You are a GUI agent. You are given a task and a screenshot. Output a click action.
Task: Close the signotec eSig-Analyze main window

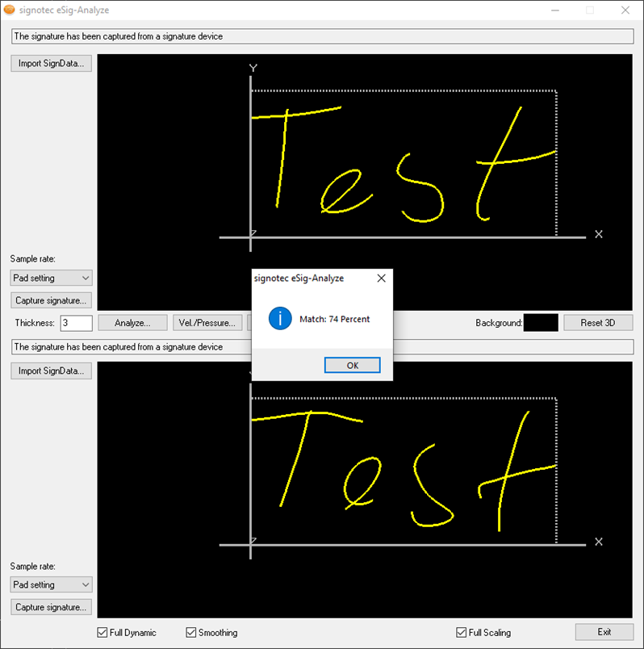pos(625,10)
